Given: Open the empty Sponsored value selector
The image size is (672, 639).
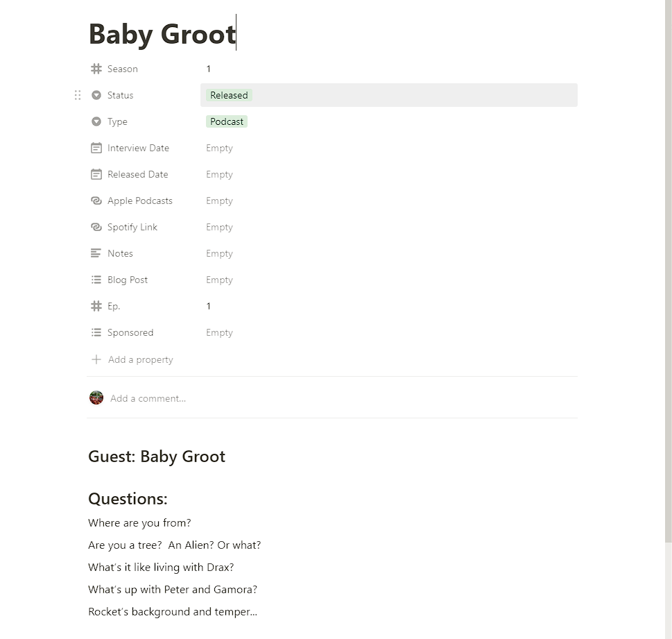Looking at the screenshot, I should (x=219, y=332).
